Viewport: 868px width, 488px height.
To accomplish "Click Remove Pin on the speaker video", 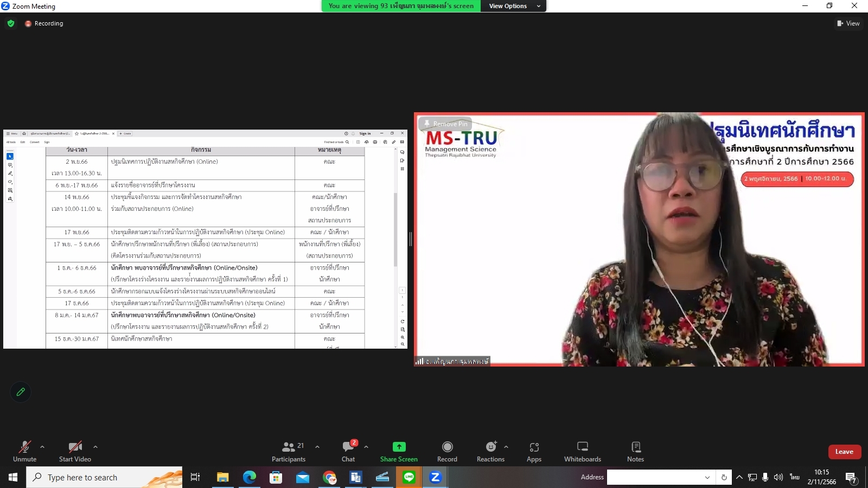I will pos(445,124).
